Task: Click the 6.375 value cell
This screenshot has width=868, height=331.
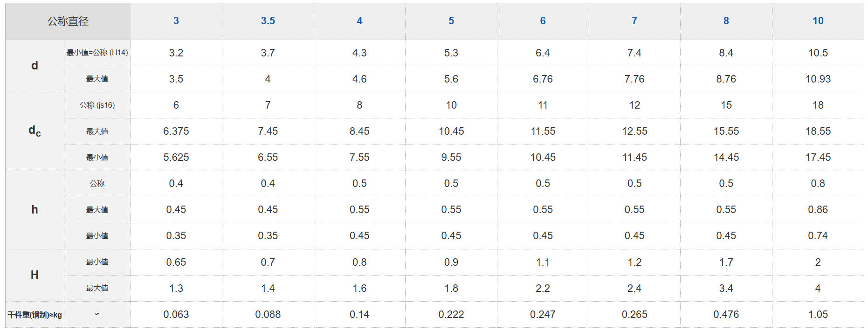Action: pos(176,131)
